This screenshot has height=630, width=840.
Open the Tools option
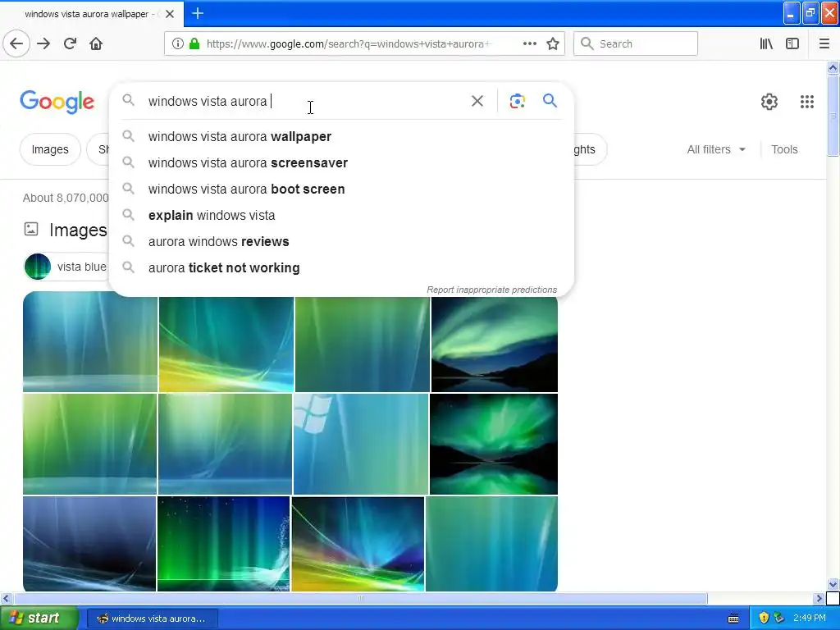pyautogui.click(x=784, y=149)
